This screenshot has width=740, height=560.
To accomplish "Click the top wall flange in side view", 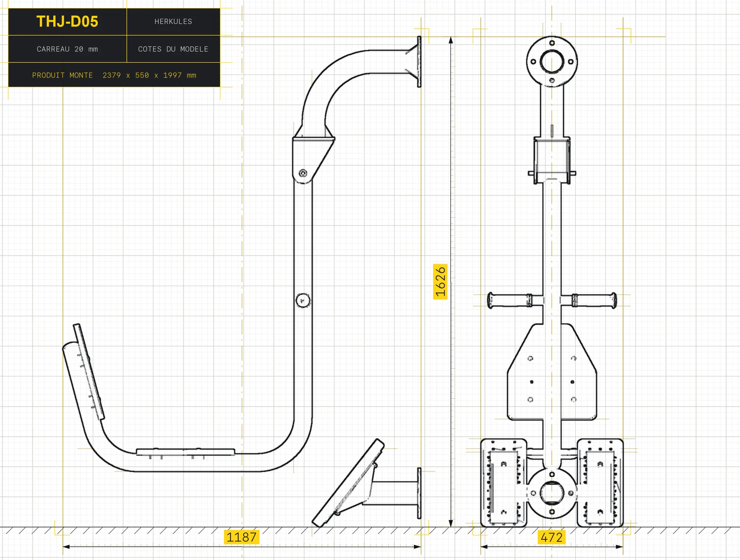I will click(419, 62).
